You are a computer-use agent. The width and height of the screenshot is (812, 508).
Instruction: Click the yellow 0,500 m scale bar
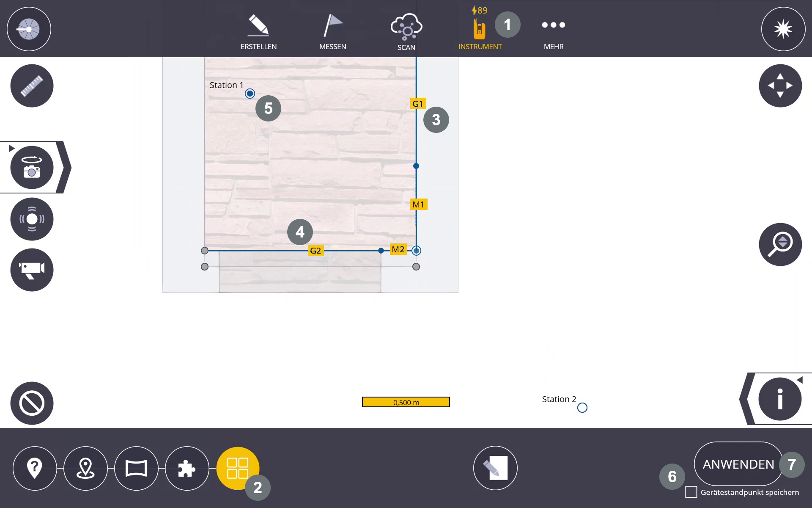(x=406, y=402)
